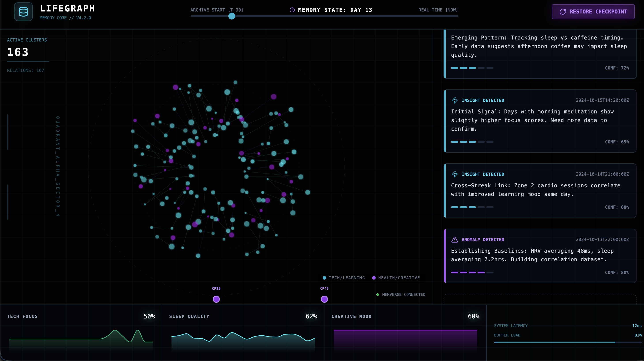Open the Creative Mood chart panel
The width and height of the screenshot is (644, 361).
click(x=405, y=333)
